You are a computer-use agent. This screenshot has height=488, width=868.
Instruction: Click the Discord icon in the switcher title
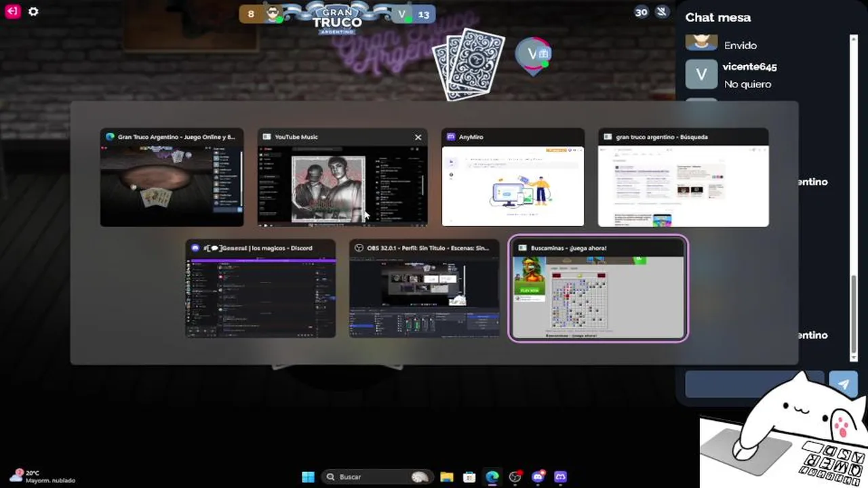tap(195, 248)
